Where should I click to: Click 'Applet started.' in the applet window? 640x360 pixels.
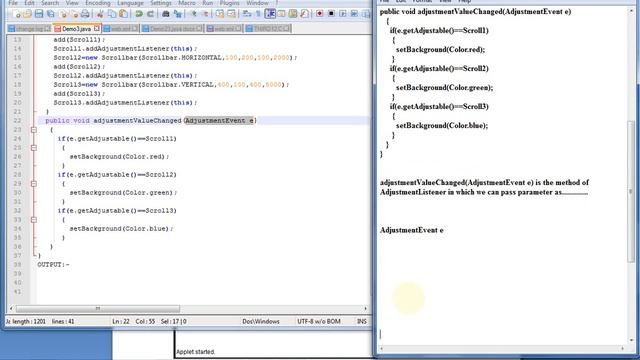click(x=196, y=352)
